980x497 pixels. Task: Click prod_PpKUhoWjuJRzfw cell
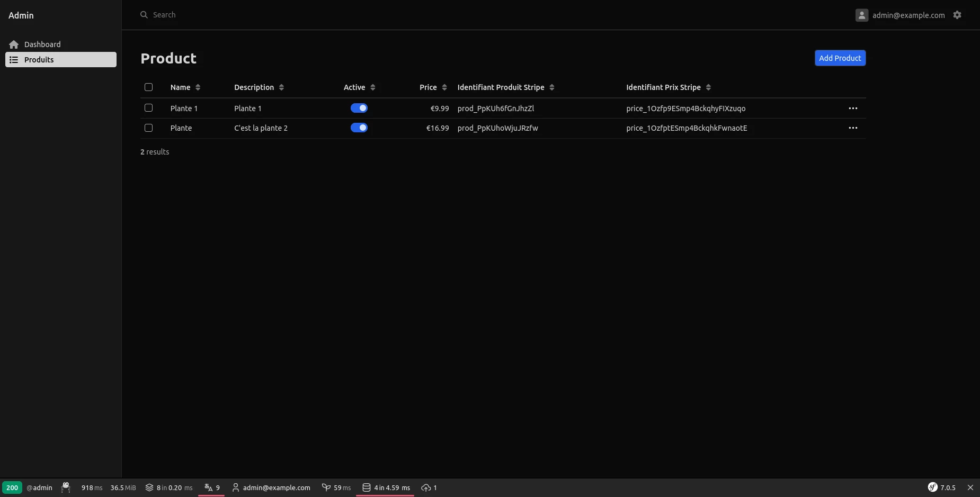pyautogui.click(x=498, y=128)
